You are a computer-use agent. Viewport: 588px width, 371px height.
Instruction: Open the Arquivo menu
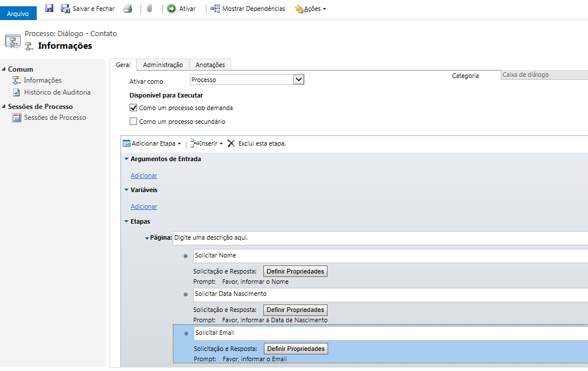point(18,13)
